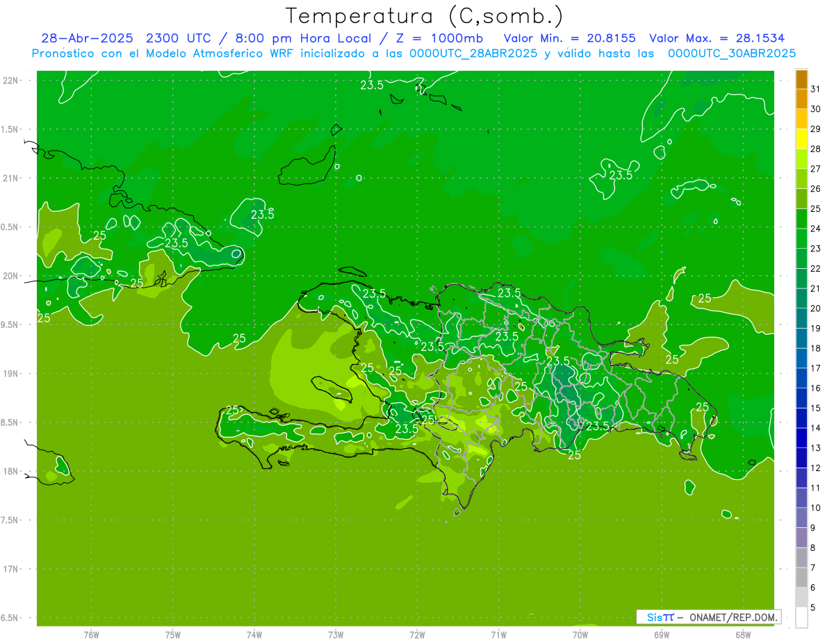Click the gray colorbar swatch between 6 and 7

click(801, 577)
